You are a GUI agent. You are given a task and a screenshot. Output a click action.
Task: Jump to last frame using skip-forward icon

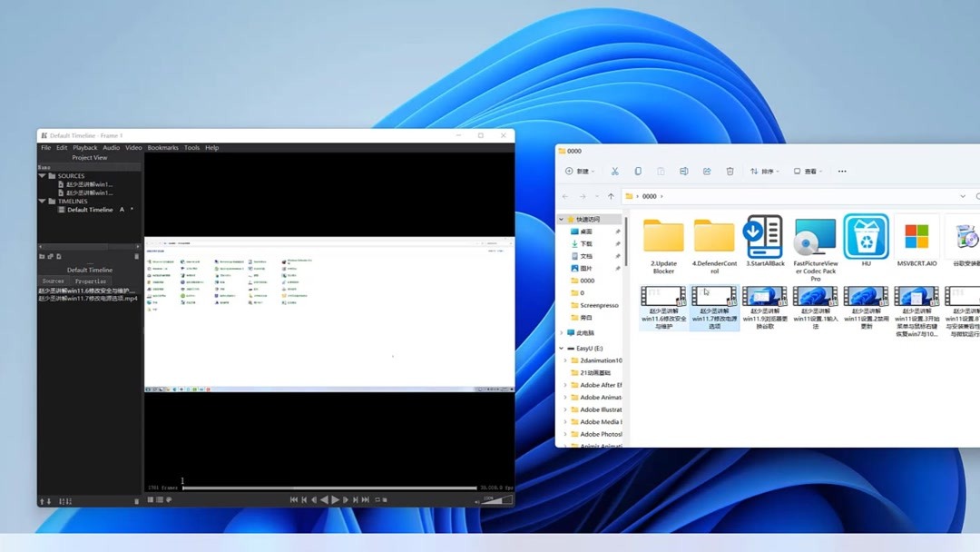364,498
